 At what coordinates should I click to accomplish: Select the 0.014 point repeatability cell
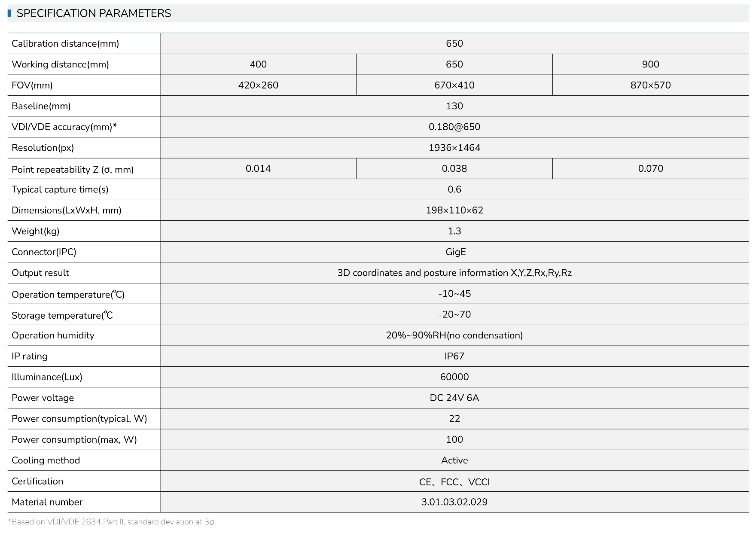click(x=258, y=168)
